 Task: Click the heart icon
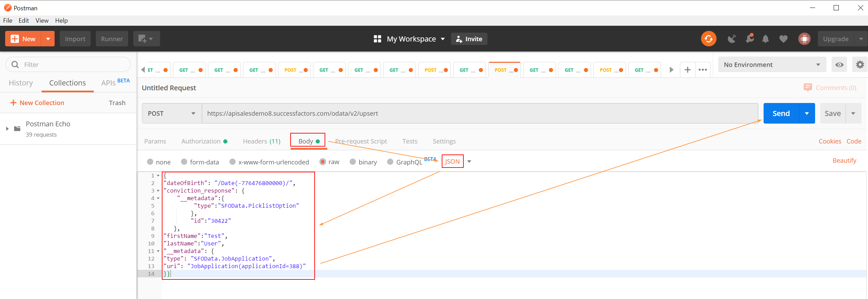click(x=783, y=39)
